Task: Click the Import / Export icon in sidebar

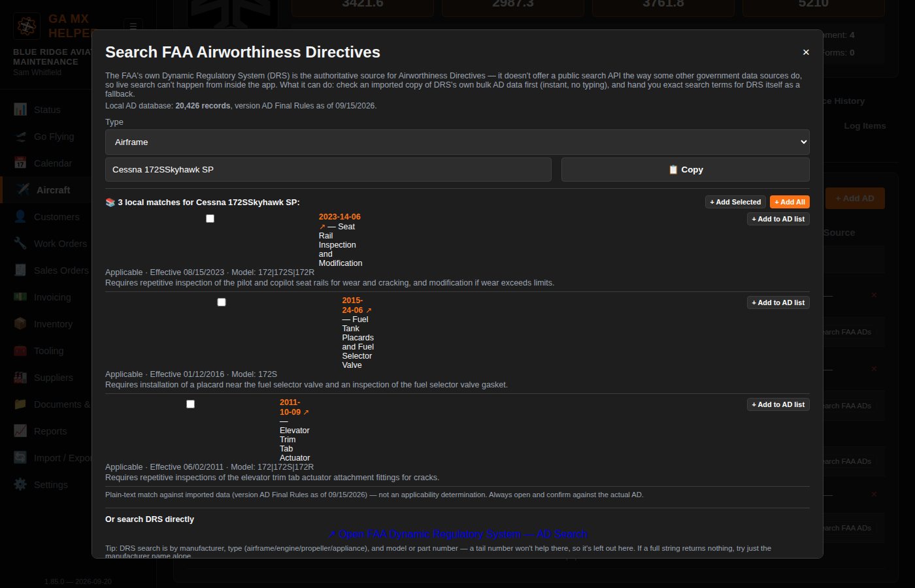Action: coord(21,458)
